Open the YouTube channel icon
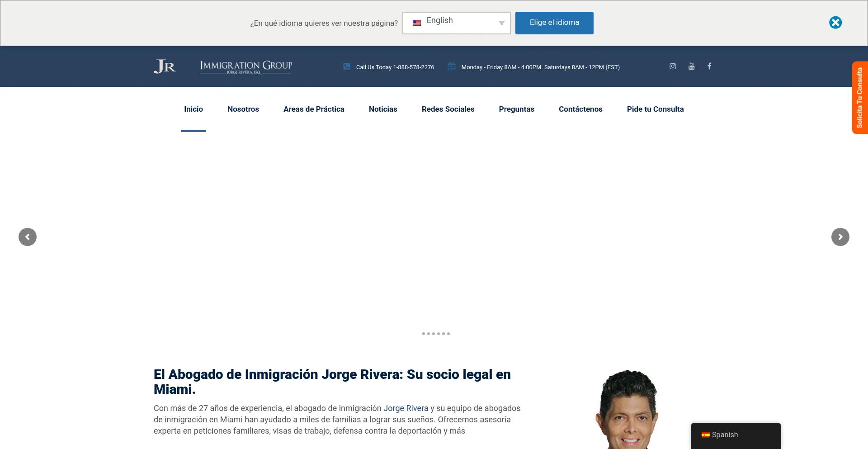This screenshot has width=868, height=449. point(691,66)
